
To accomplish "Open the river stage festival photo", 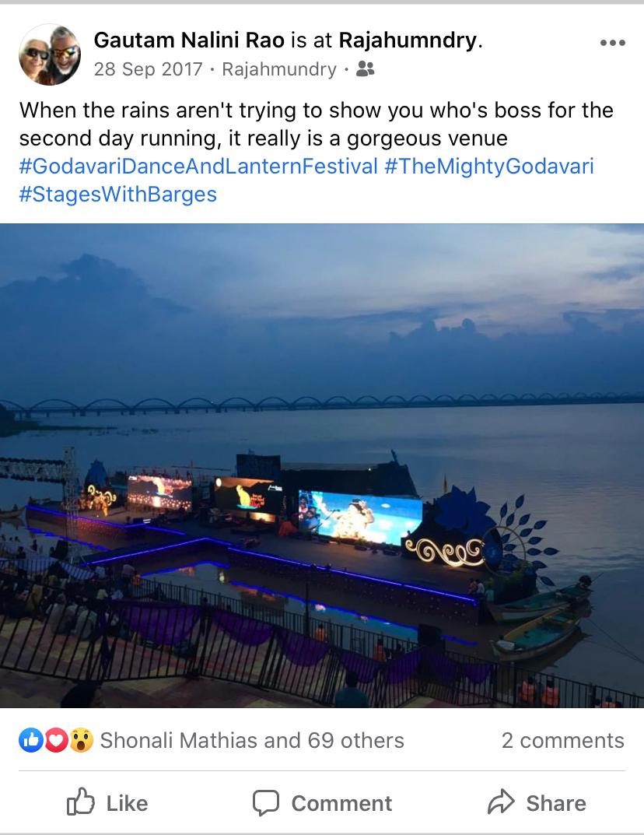I will point(322,465).
